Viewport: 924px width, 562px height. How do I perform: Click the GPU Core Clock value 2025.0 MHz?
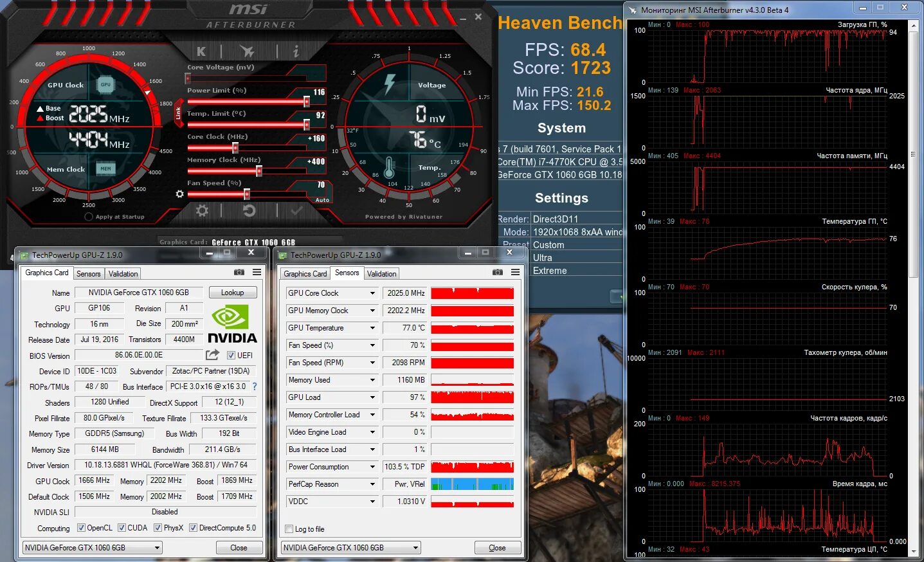404,293
